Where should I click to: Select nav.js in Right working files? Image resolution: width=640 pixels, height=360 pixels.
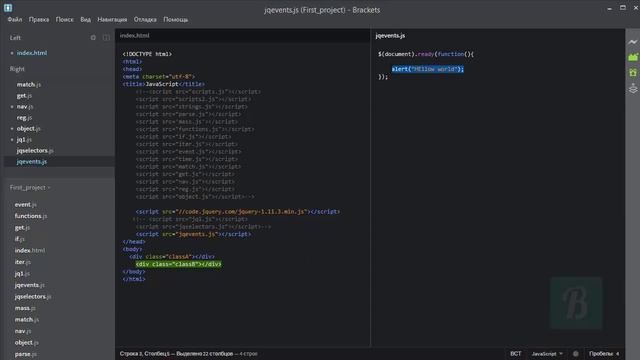pos(25,107)
